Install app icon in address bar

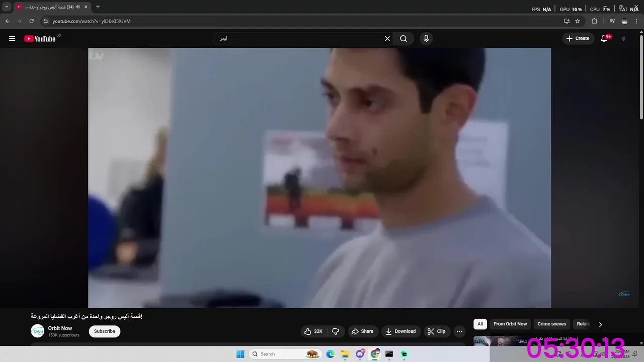[567, 21]
